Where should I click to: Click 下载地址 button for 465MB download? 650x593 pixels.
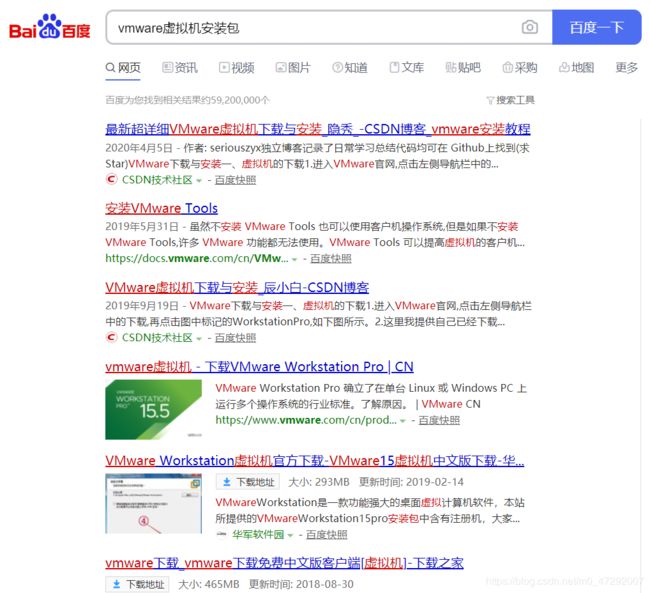pos(137,584)
